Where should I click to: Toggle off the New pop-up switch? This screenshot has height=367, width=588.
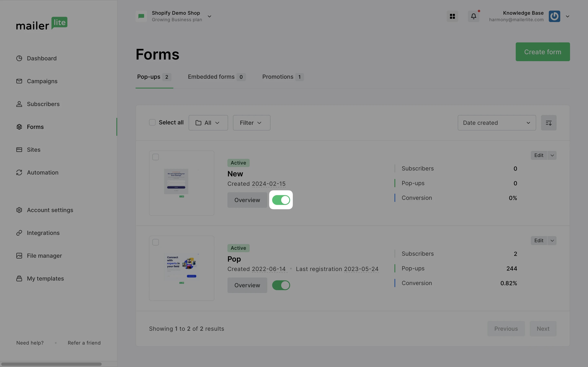(281, 200)
